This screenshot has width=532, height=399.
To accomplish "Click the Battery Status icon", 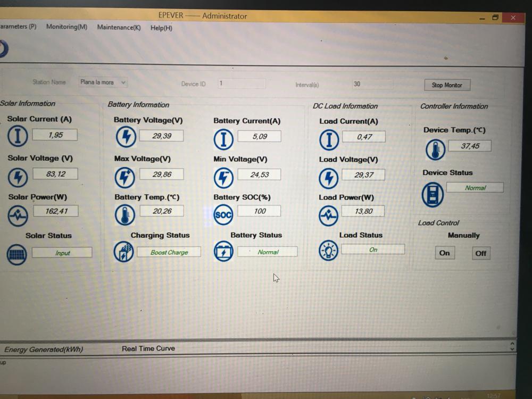I will point(223,251).
